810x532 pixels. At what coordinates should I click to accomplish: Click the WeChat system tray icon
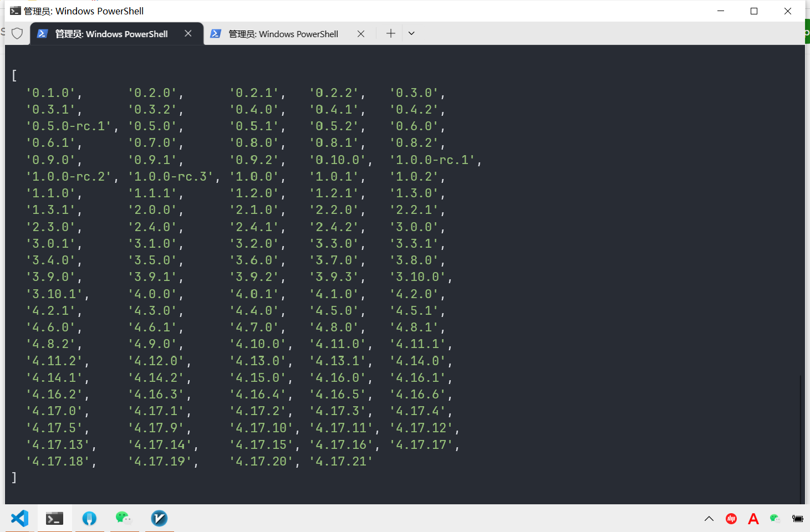pos(775,519)
